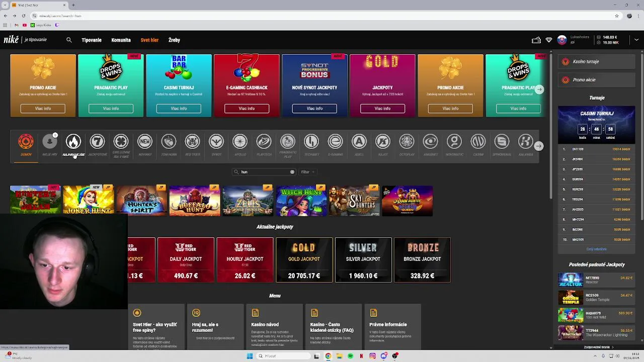Launch the Buffalo Hunt game
Screen dimensions: 644x362
coord(195,200)
